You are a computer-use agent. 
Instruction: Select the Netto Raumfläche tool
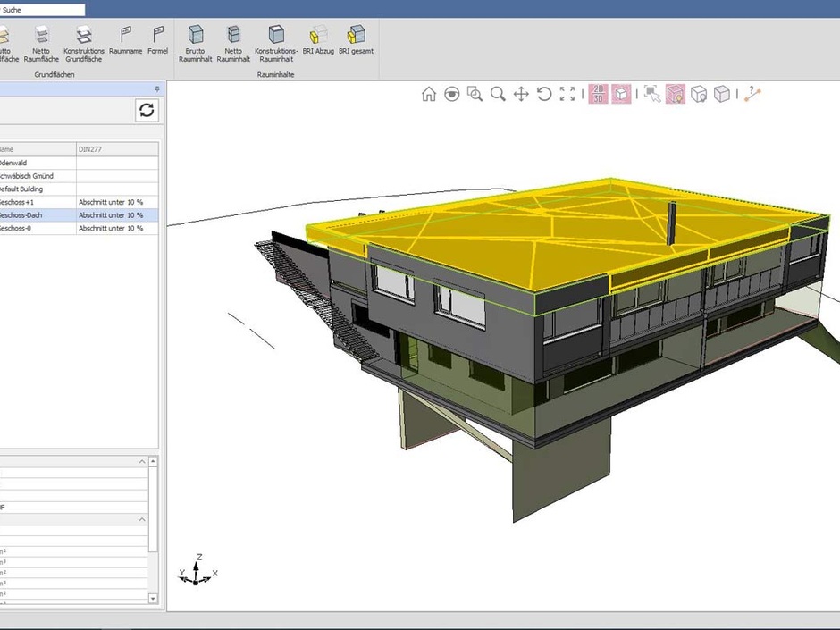[41, 36]
